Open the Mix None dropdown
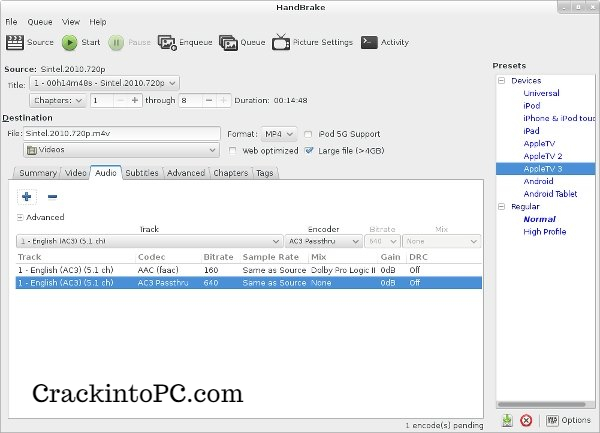 442,241
